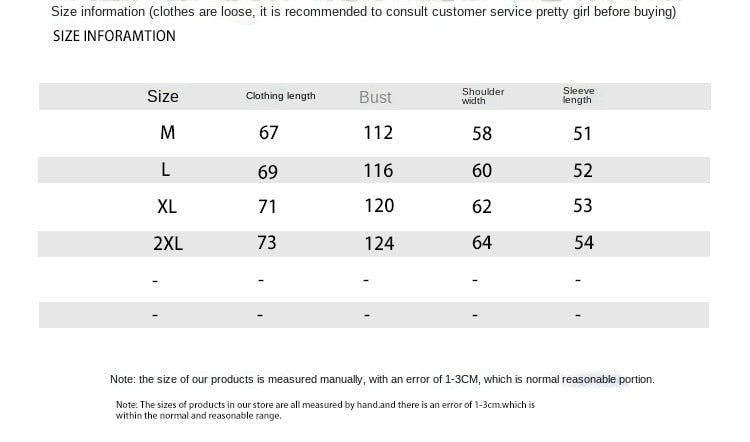Select sleeve length value 51
750x442 pixels.
click(583, 133)
